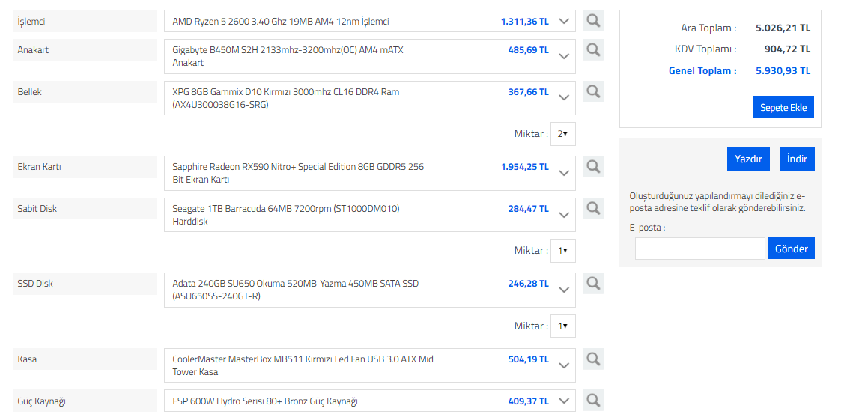Image resolution: width=868 pixels, height=417 pixels.
Task: Open Miktar quantity selector under SSD Disk
Action: [563, 326]
